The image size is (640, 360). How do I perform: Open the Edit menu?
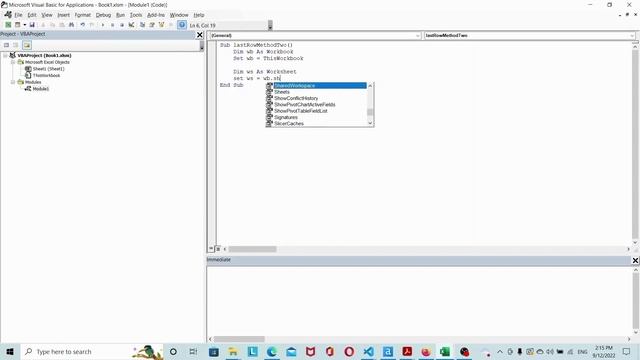click(x=32, y=15)
